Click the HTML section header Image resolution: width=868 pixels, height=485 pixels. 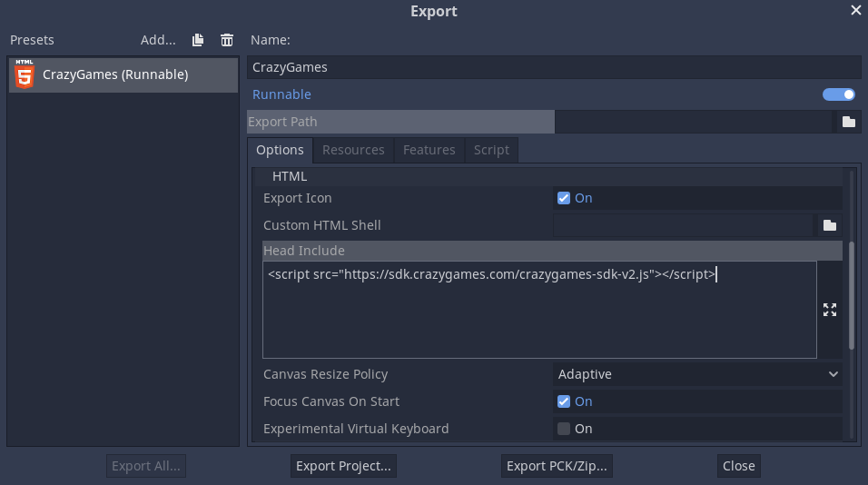[x=290, y=176]
